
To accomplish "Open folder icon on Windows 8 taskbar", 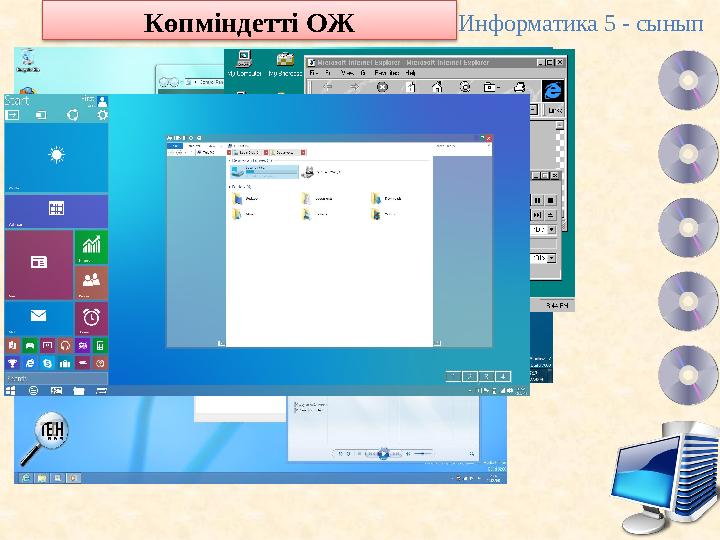I will click(x=42, y=478).
